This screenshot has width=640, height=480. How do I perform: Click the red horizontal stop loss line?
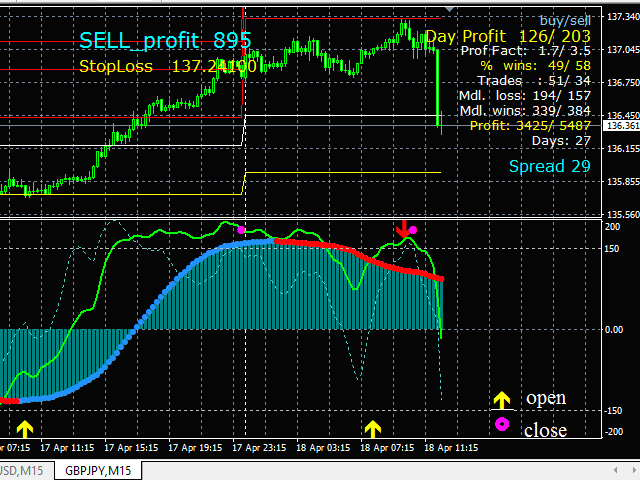pyautogui.click(x=340, y=19)
